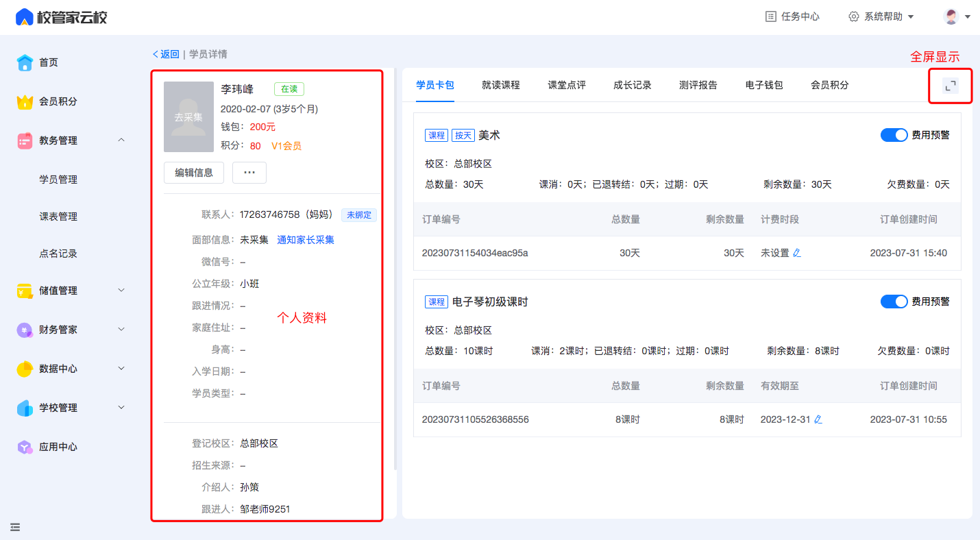980x540 pixels.
Task: Click order number 20230731154034eac95a
Action: click(475, 254)
